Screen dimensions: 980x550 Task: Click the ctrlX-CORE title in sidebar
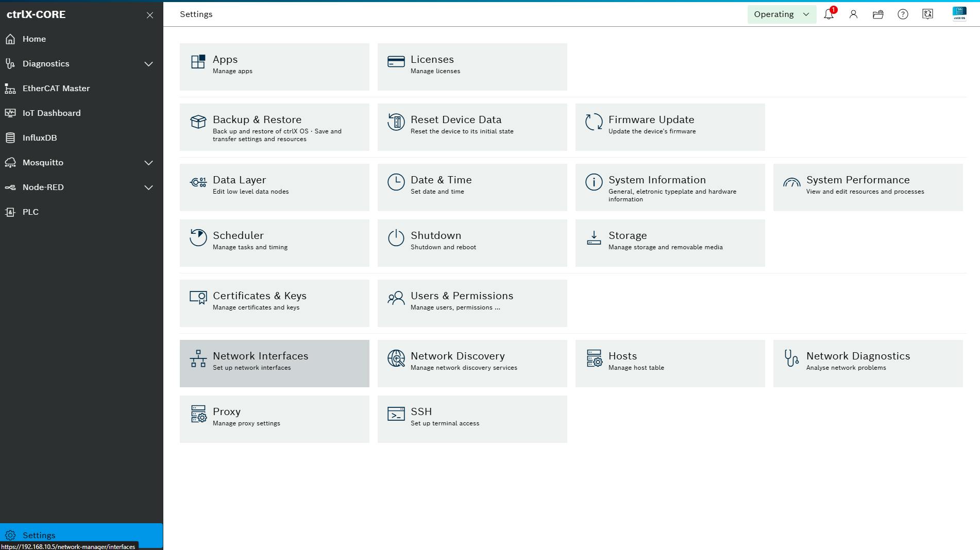(x=36, y=14)
